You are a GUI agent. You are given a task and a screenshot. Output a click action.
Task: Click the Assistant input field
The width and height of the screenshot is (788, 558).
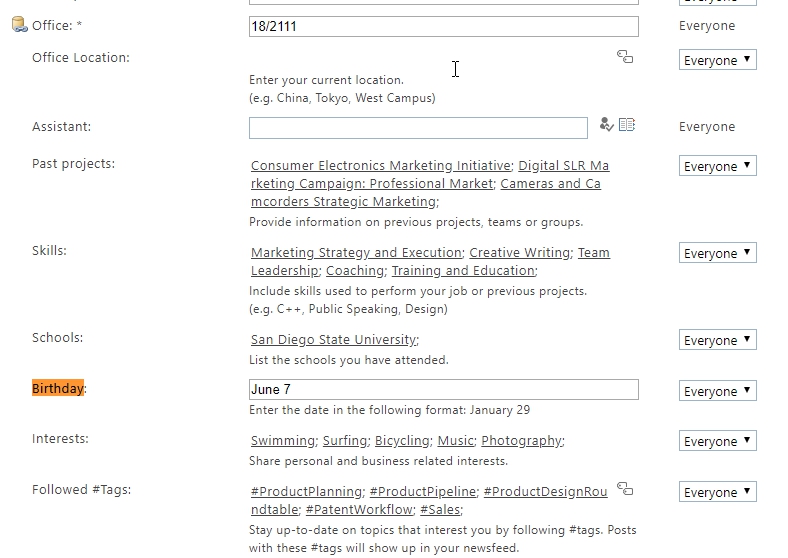(418, 128)
